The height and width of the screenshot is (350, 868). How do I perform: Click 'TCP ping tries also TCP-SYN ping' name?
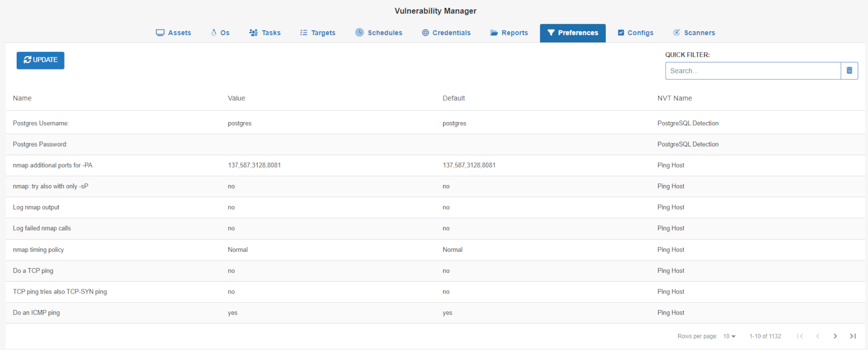60,292
